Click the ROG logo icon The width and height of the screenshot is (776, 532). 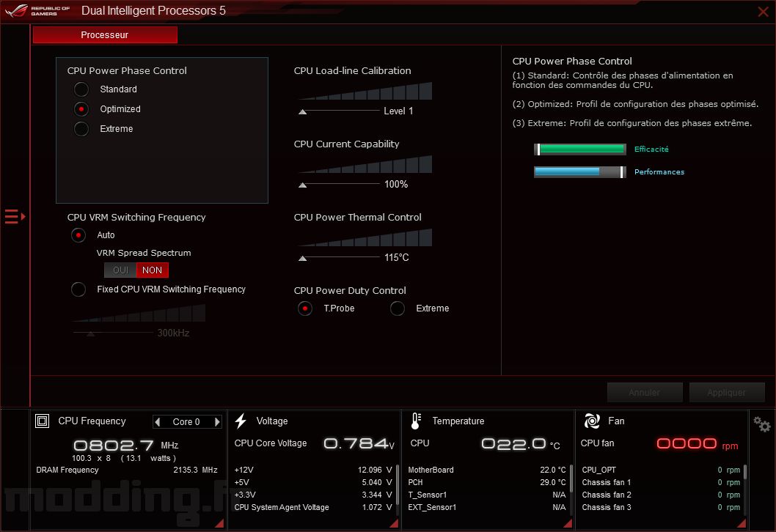17,10
